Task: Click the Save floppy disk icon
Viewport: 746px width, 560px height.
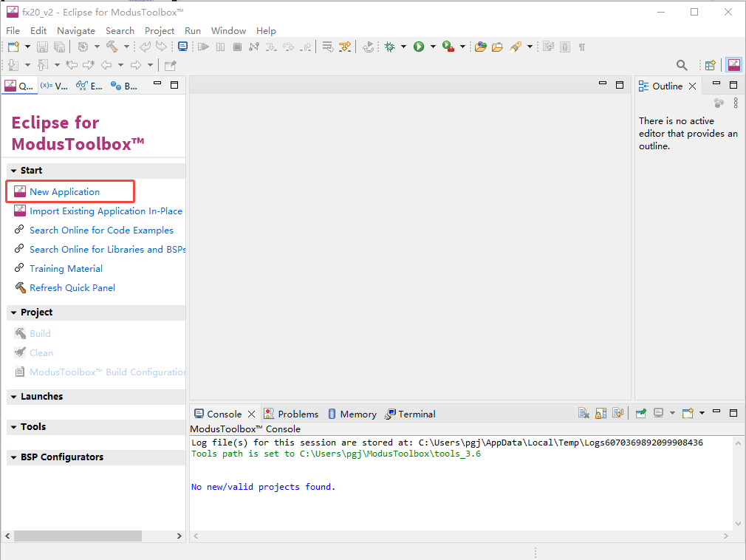Action: pyautogui.click(x=42, y=47)
